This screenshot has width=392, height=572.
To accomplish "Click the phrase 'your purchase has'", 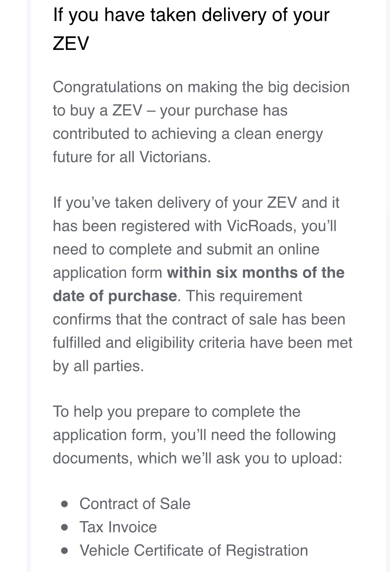I will click(x=224, y=110).
